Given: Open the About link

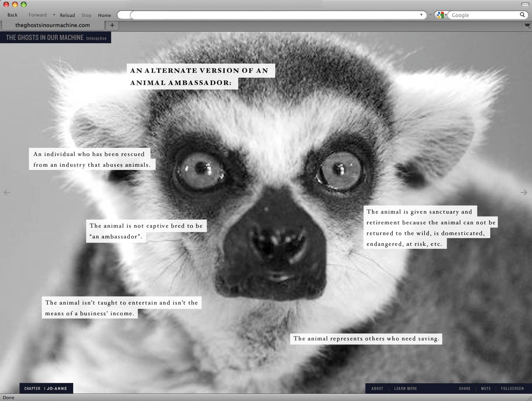Looking at the screenshot, I should click(377, 388).
